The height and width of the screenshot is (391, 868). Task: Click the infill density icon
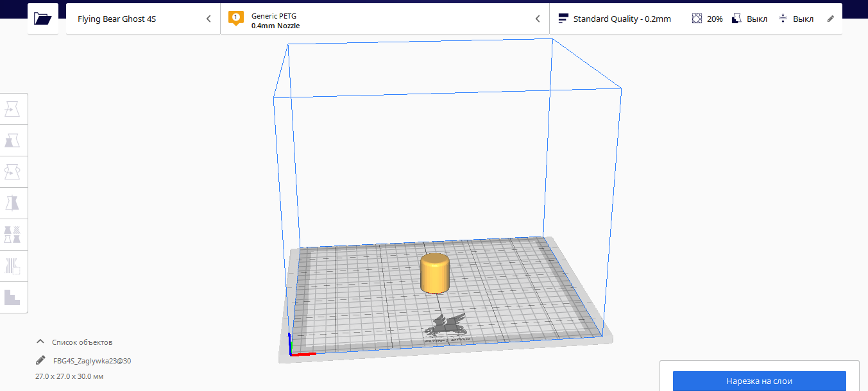697,19
